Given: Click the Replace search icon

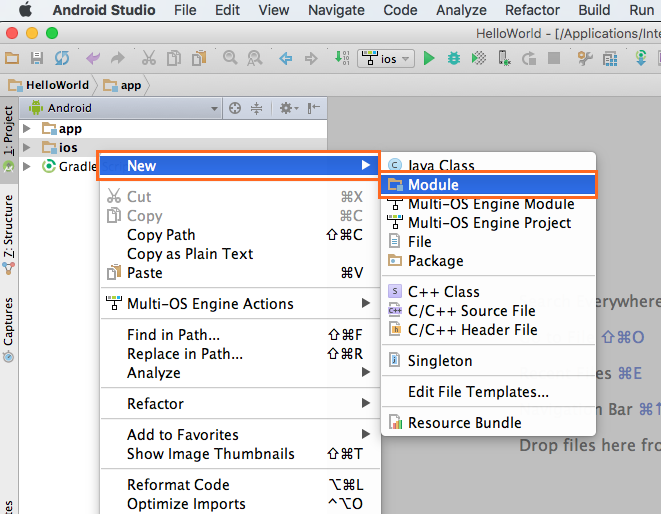Looking at the screenshot, I should [255, 58].
